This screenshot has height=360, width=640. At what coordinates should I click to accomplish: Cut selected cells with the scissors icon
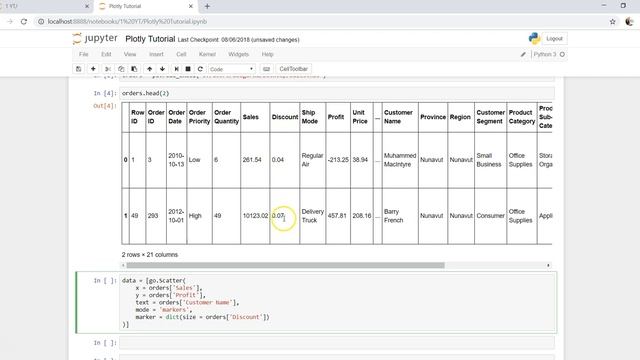coord(108,69)
